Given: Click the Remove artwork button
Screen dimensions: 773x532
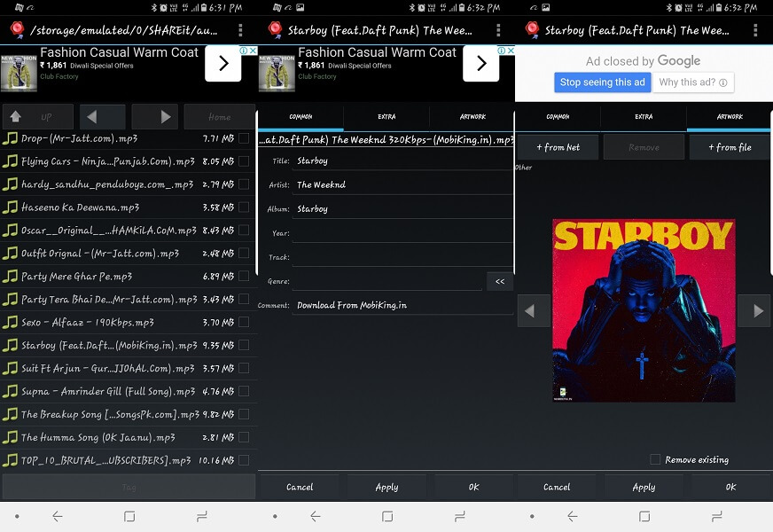Looking at the screenshot, I should (x=644, y=147).
